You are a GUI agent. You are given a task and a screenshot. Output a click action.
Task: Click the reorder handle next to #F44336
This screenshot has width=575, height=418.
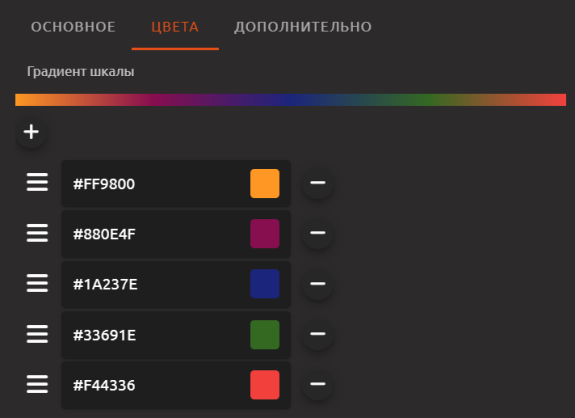click(37, 384)
